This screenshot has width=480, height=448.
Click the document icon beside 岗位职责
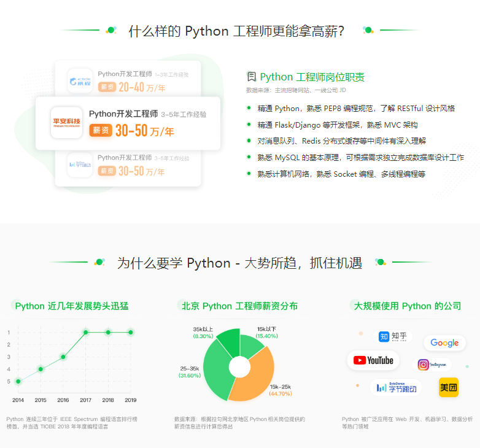coord(251,77)
